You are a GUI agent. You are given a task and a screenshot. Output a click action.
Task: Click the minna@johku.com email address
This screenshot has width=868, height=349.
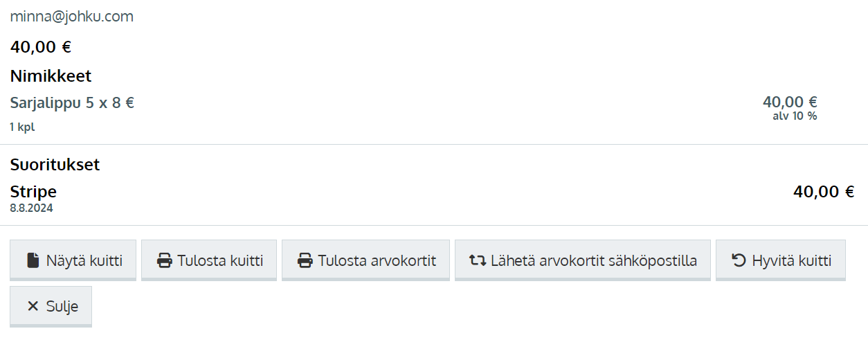coord(72,17)
